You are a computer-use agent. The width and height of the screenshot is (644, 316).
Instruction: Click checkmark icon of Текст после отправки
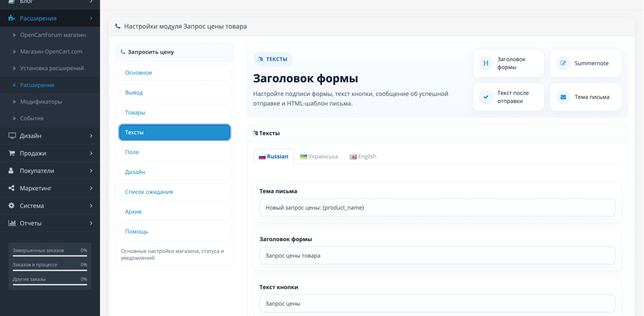click(x=486, y=97)
